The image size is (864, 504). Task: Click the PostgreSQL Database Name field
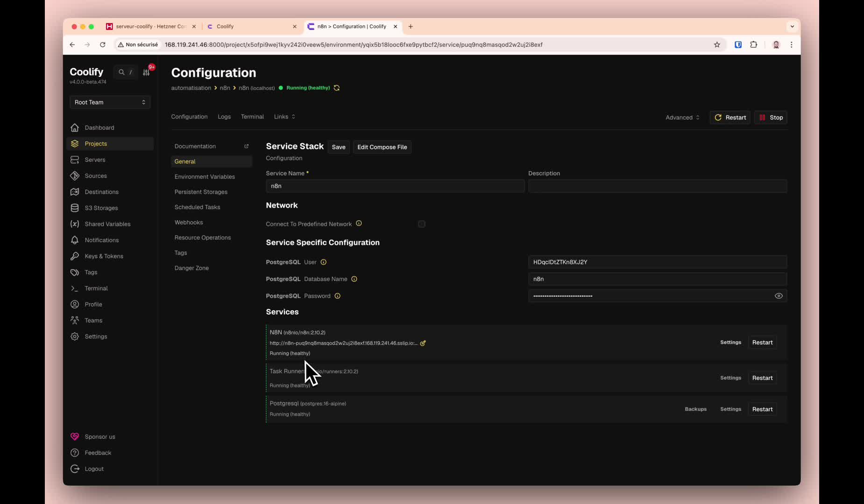pyautogui.click(x=658, y=279)
